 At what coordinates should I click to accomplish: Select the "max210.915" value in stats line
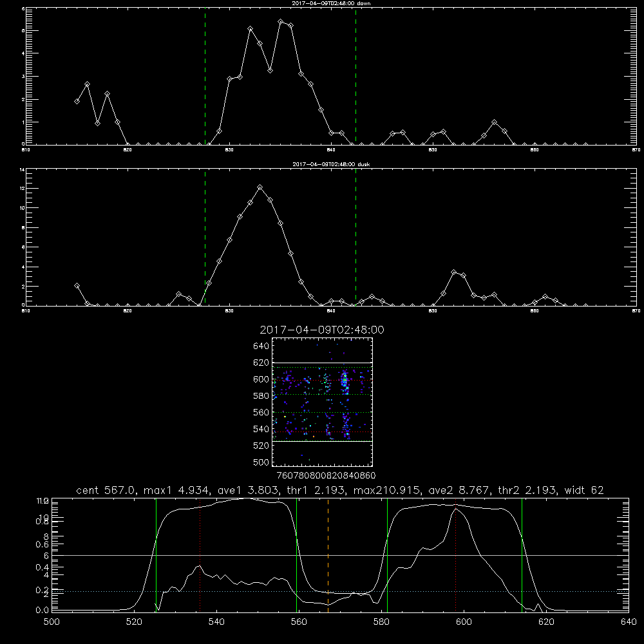pyautogui.click(x=387, y=490)
